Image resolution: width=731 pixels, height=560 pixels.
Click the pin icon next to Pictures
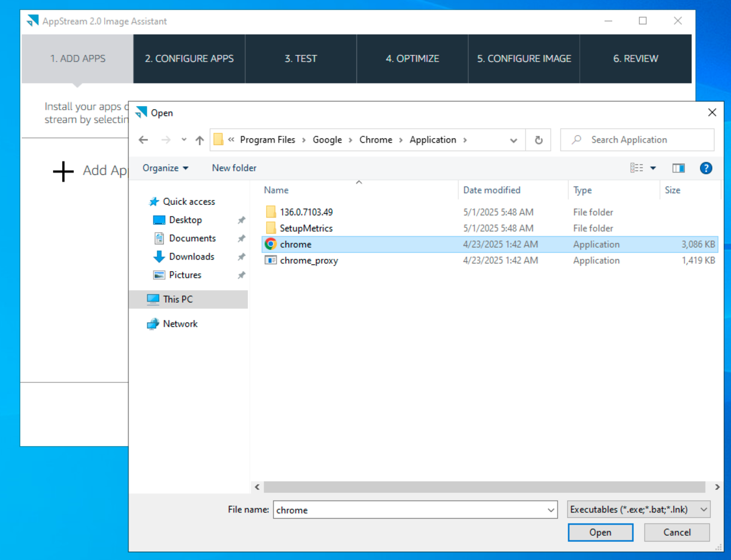(241, 275)
